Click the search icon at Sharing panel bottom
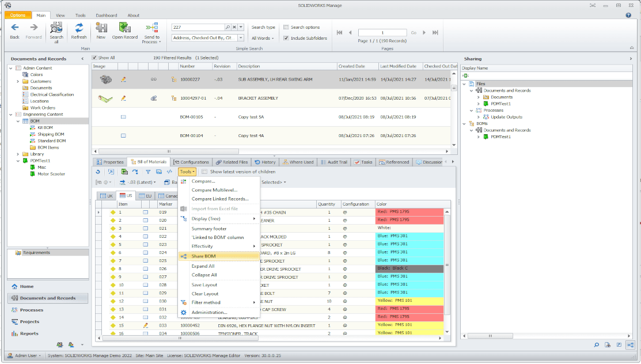Image resolution: width=641 pixels, height=364 pixels. point(597,345)
